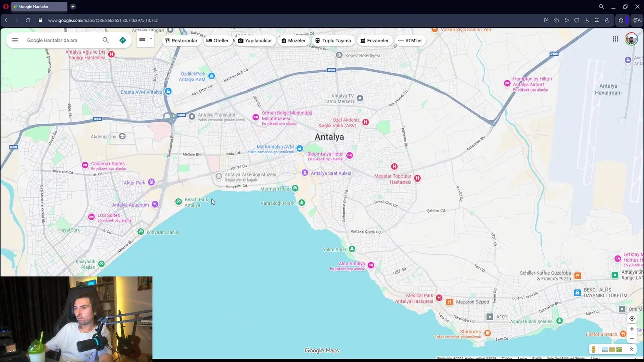Image resolution: width=644 pixels, height=362 pixels.
Task: Switch to the Google Haritalar tab
Action: point(39,7)
